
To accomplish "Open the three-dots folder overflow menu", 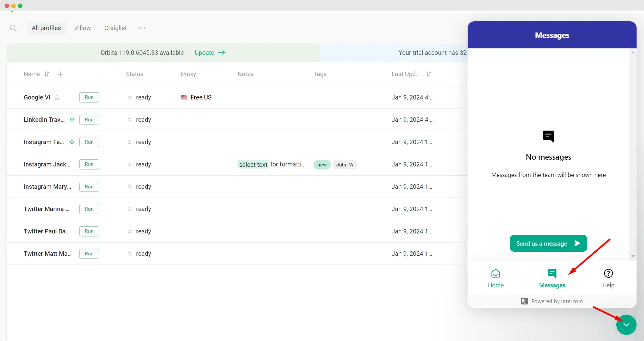I will [142, 28].
